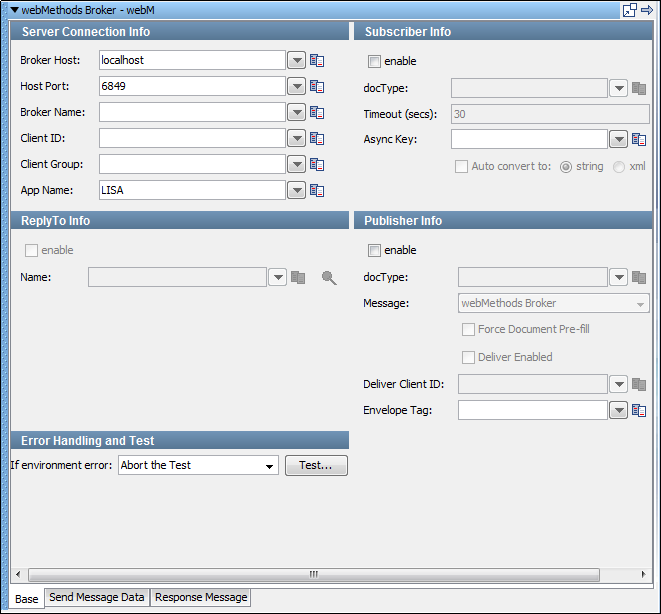
Task: Select the string radio button
Action: 566,166
